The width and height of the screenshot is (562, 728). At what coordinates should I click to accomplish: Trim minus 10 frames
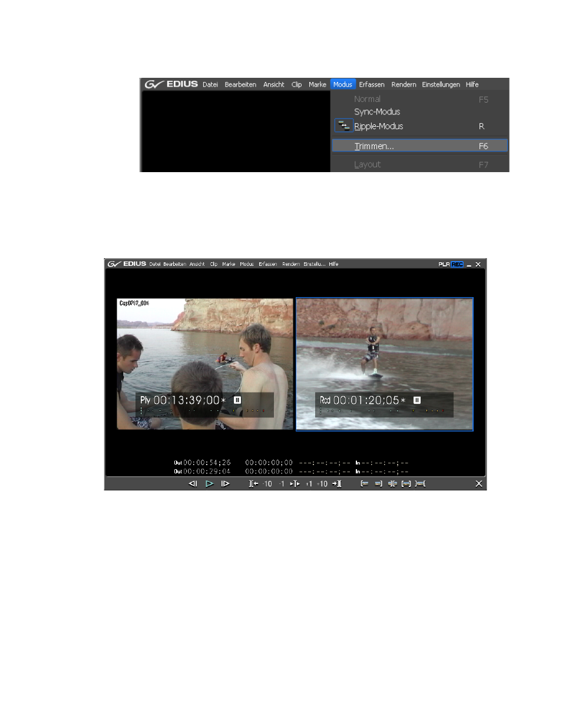click(x=267, y=484)
